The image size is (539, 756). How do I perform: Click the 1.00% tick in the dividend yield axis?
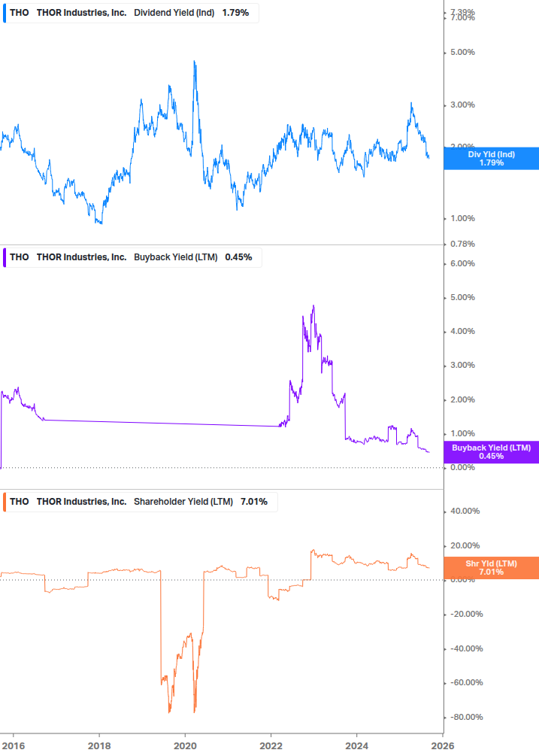coord(462,218)
